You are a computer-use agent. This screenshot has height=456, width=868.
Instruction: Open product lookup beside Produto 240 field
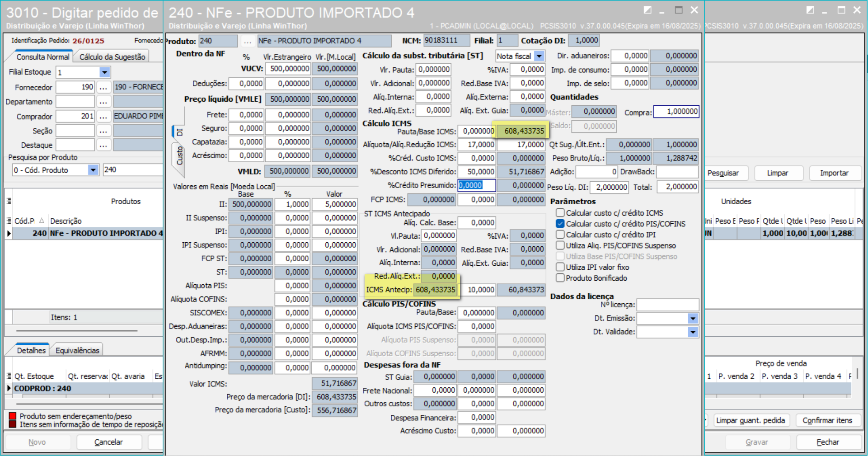(247, 41)
